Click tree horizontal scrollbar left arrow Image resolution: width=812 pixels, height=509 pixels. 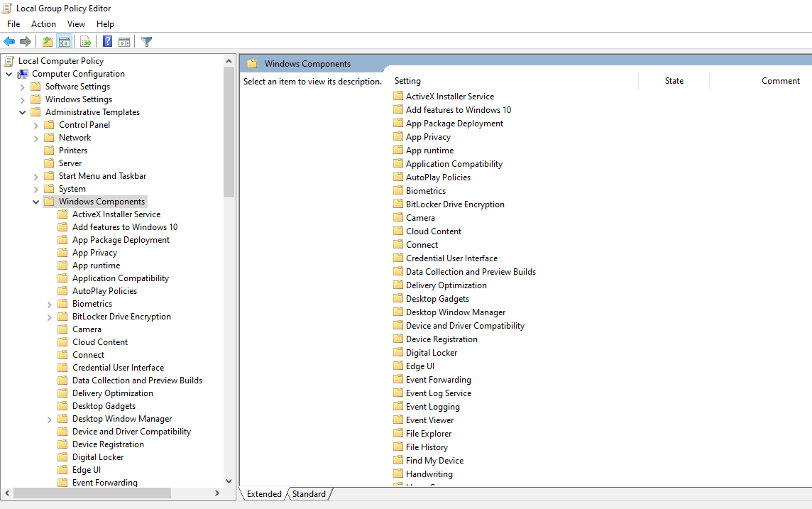point(7,493)
